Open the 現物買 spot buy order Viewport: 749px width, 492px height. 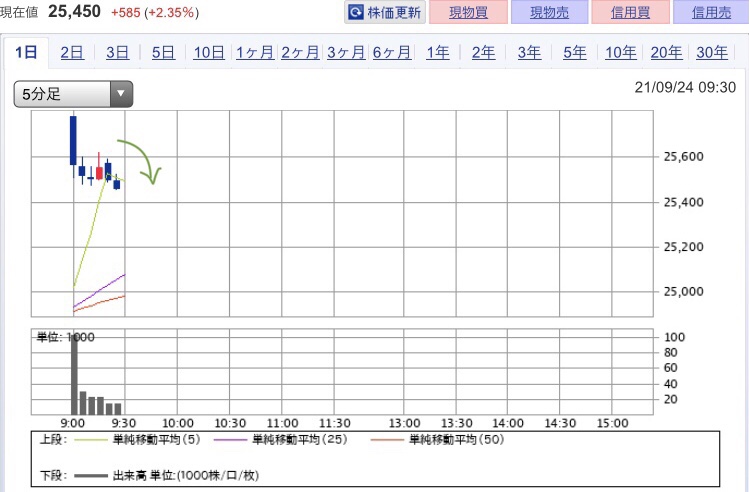coord(468,12)
